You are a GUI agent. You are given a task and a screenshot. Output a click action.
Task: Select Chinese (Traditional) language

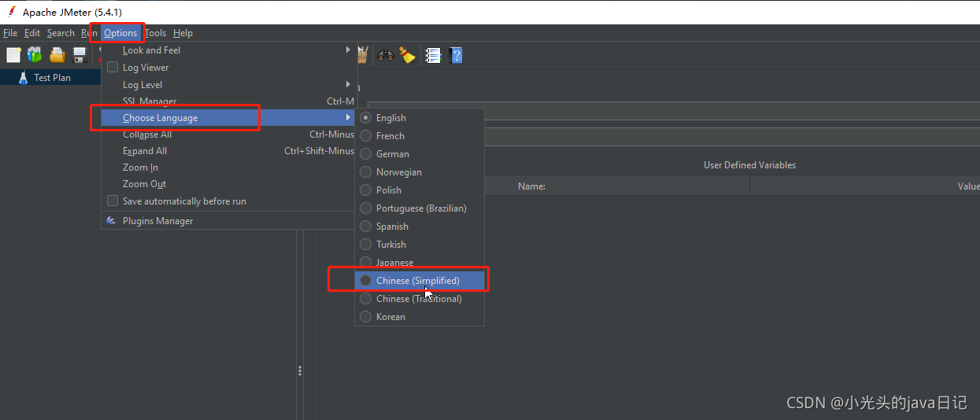(x=420, y=299)
